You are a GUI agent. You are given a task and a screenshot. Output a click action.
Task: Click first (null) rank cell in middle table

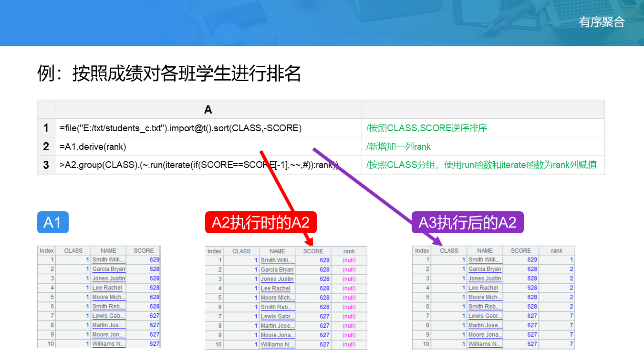349,260
